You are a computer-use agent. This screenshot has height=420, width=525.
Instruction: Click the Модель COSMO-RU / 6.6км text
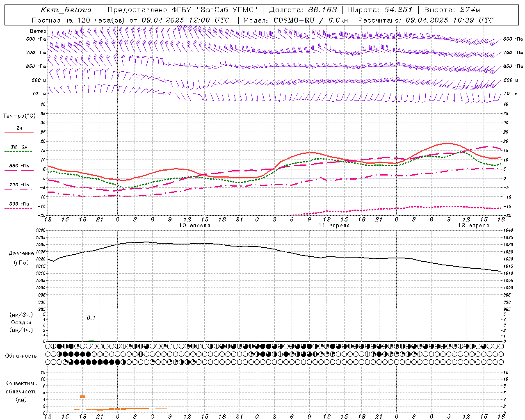[296, 20]
